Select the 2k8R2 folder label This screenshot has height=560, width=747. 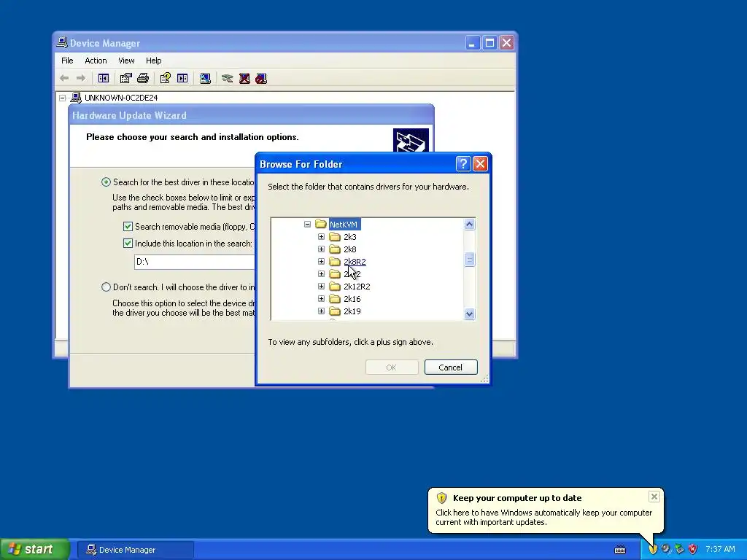click(355, 262)
